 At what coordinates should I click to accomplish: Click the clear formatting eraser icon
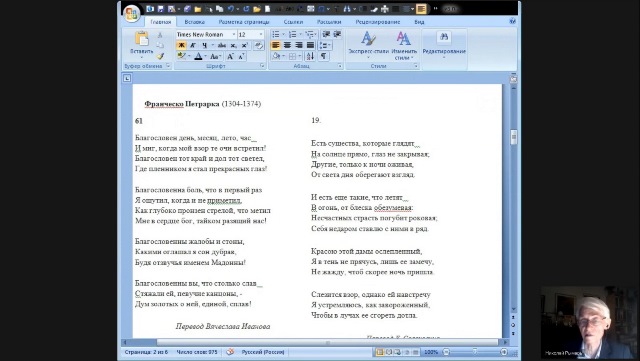259,45
